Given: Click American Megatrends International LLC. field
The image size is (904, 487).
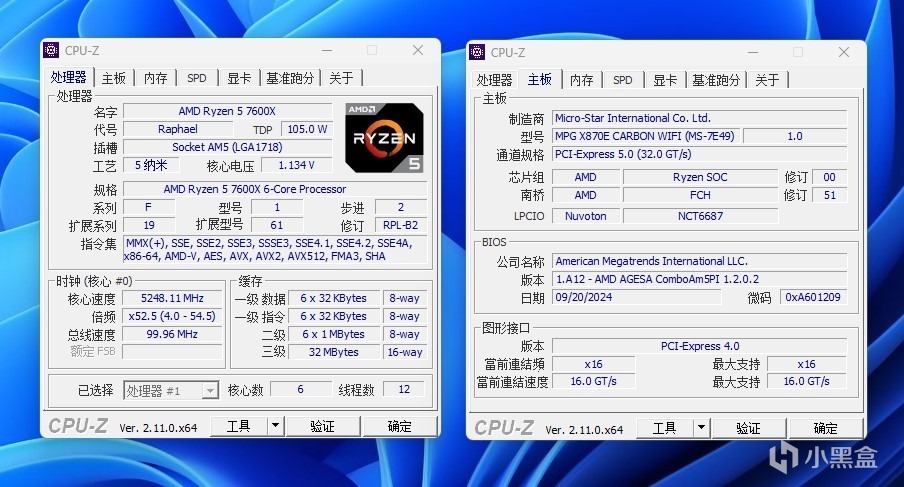Looking at the screenshot, I should pos(699,261).
